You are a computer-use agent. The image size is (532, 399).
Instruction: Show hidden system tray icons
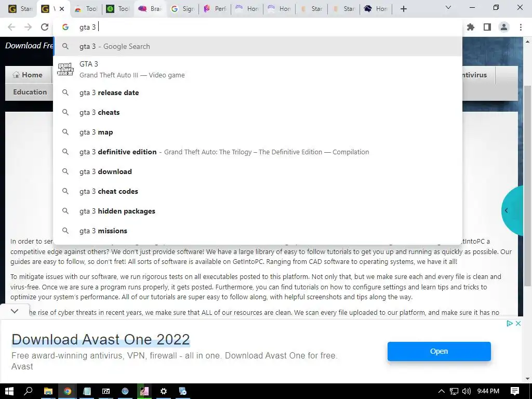click(441, 391)
